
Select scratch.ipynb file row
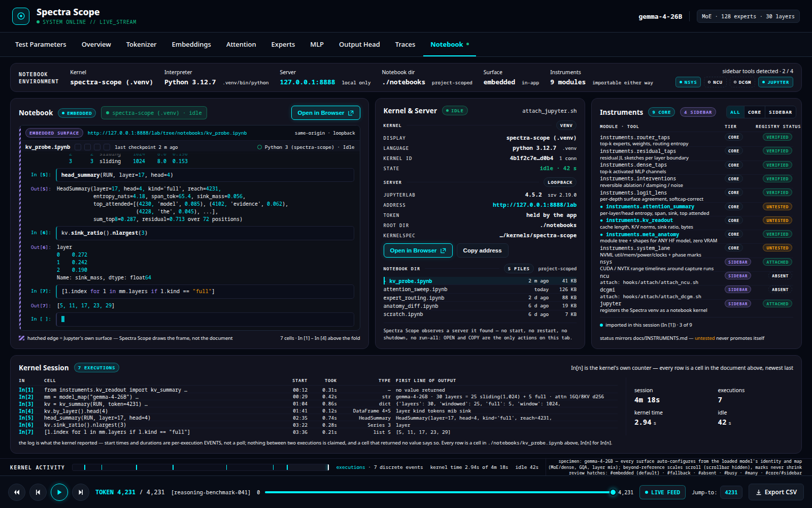coord(480,314)
